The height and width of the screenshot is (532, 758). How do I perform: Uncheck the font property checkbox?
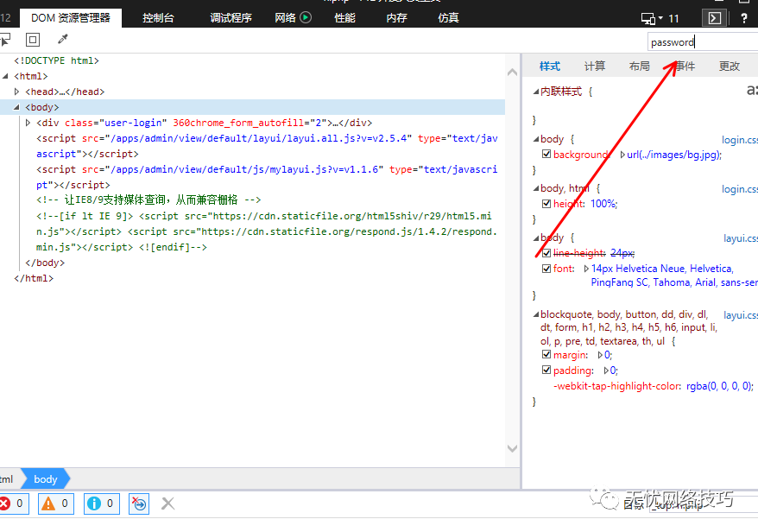tap(546, 269)
